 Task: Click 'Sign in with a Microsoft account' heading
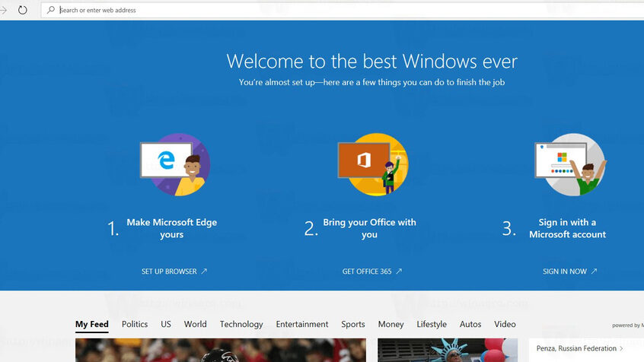pos(567,228)
